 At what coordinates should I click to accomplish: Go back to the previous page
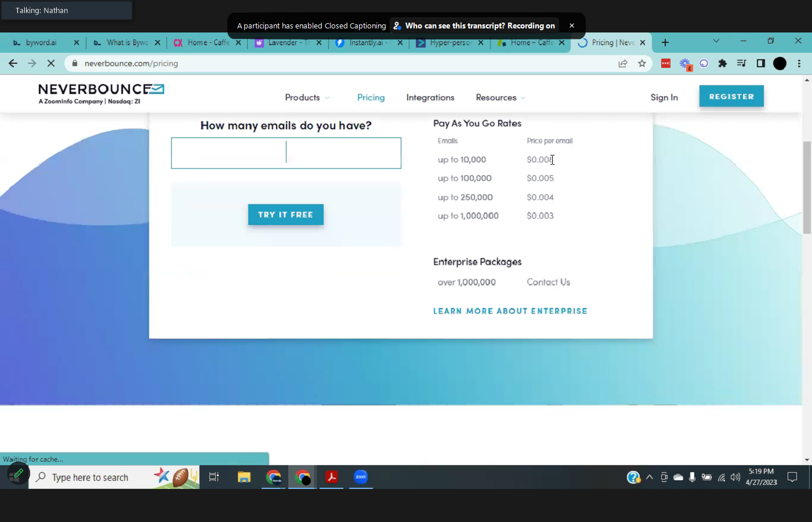(13, 64)
